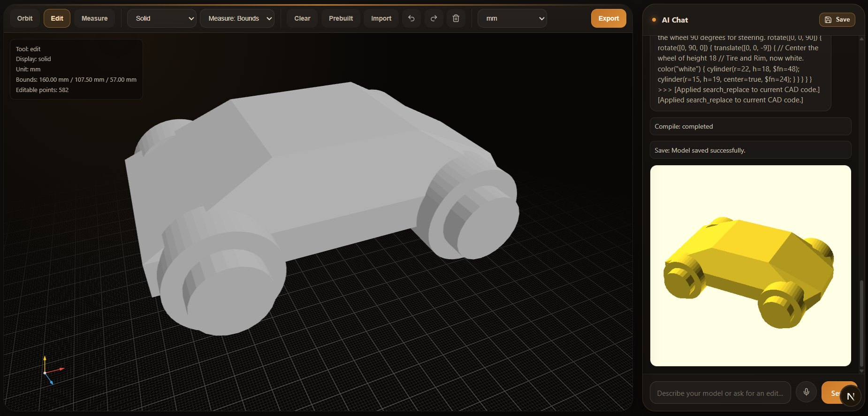
Task: Click the redo arrow icon
Action: coord(434,18)
